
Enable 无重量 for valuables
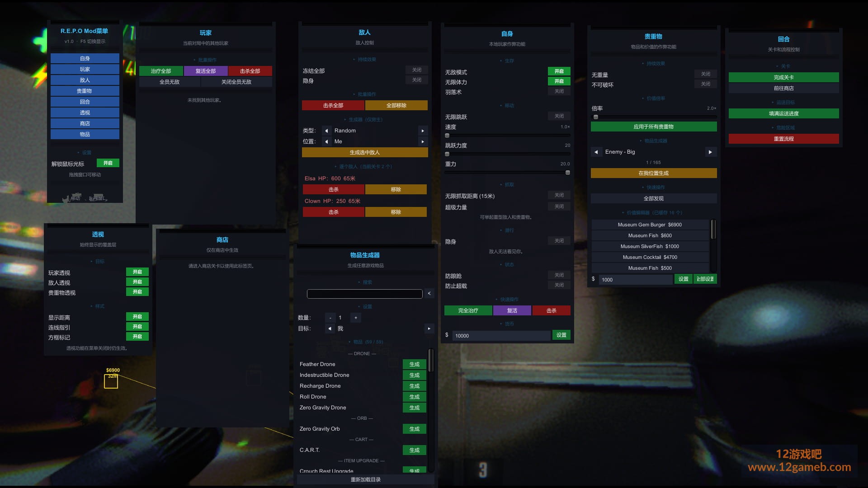tap(706, 74)
